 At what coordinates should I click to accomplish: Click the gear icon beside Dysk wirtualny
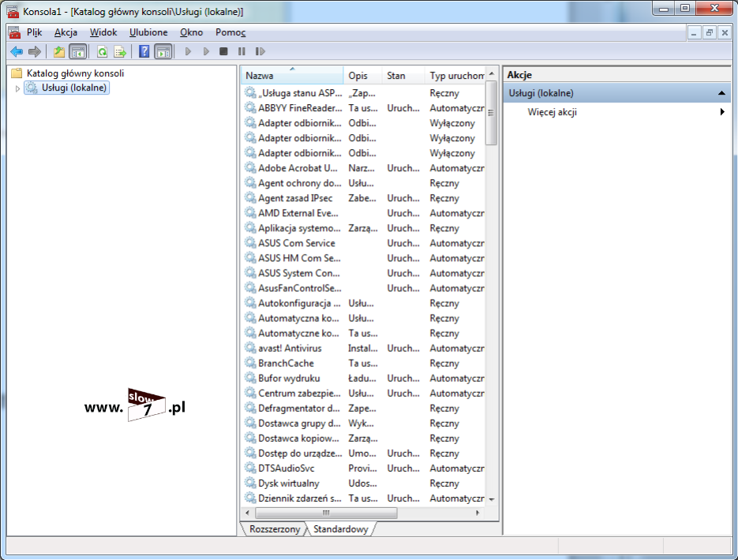point(250,483)
